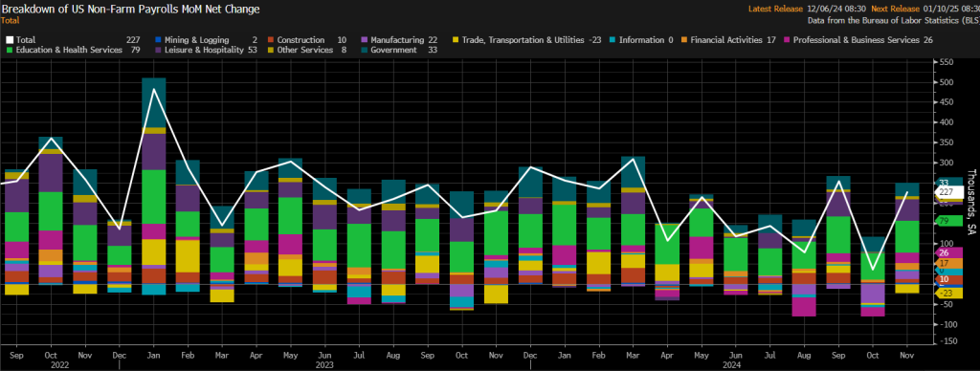This screenshot has height=371, width=980.
Task: Click 'Data from the Bureau of Labor Statistics' note
Action: click(x=894, y=20)
